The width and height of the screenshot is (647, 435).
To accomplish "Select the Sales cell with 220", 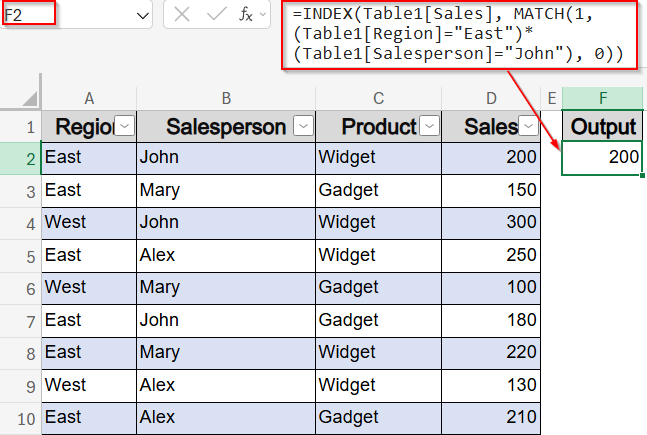I will (x=491, y=353).
